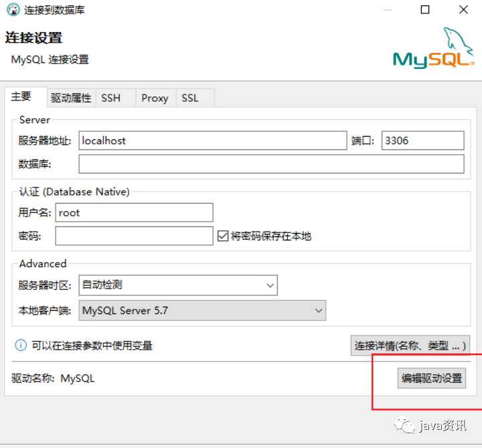Click the 可以在连接参数中使用变量 hint text
The image size is (482, 448).
click(x=92, y=346)
